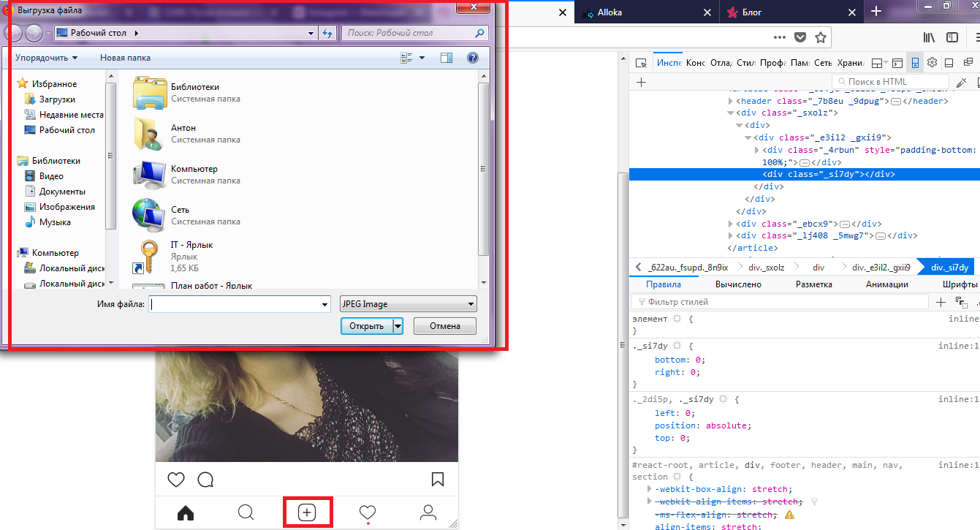The height and width of the screenshot is (530, 980).
Task: Tap the Instagram search magnifier icon
Action: 246,512
